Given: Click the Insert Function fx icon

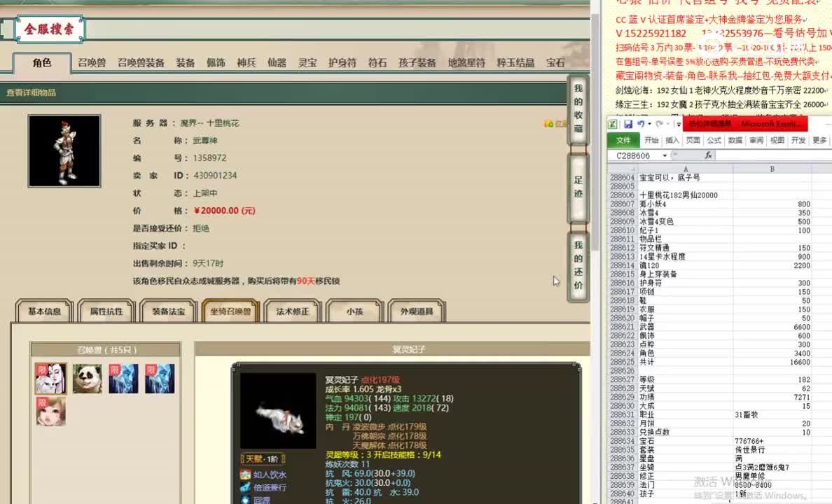Looking at the screenshot, I should click(x=709, y=155).
